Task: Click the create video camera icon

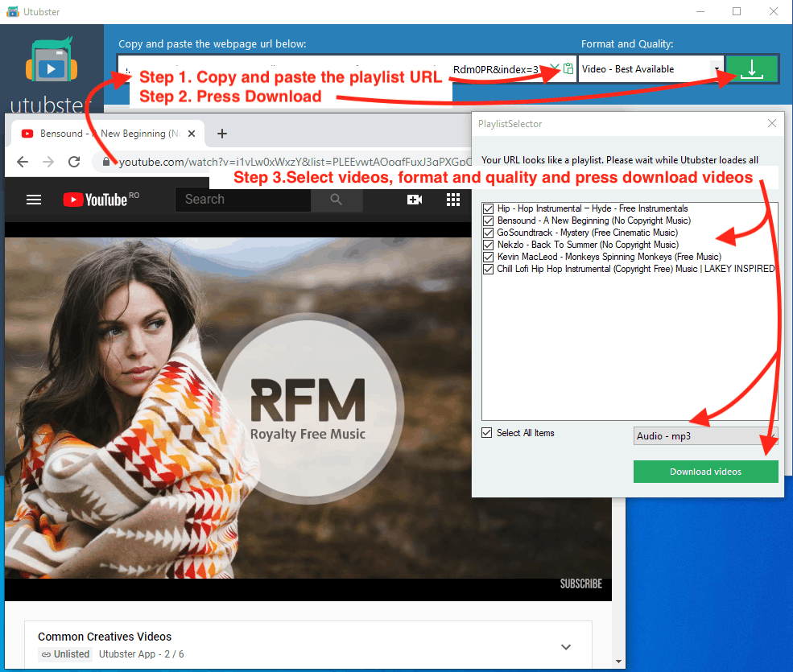Action: point(415,200)
